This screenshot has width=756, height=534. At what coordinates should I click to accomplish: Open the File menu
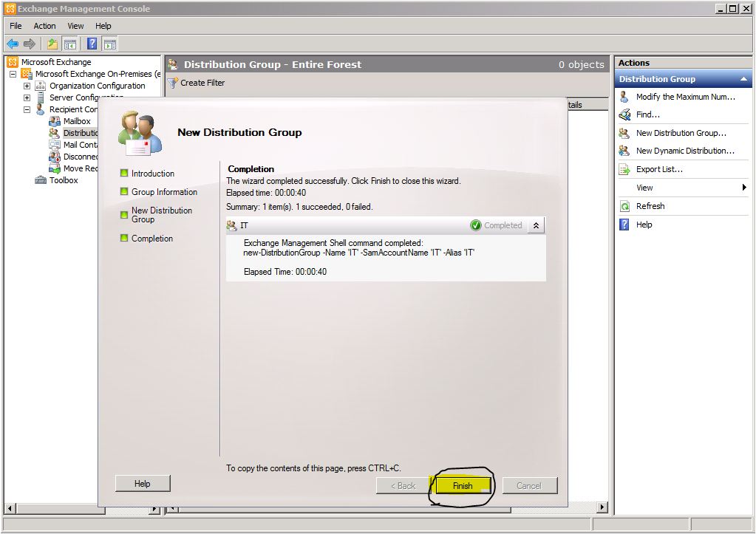[x=16, y=26]
